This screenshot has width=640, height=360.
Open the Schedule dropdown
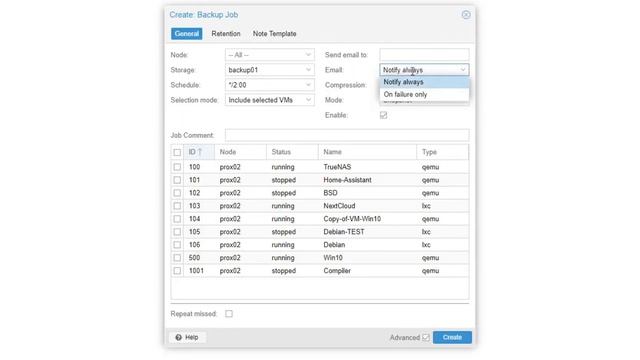[x=308, y=85]
